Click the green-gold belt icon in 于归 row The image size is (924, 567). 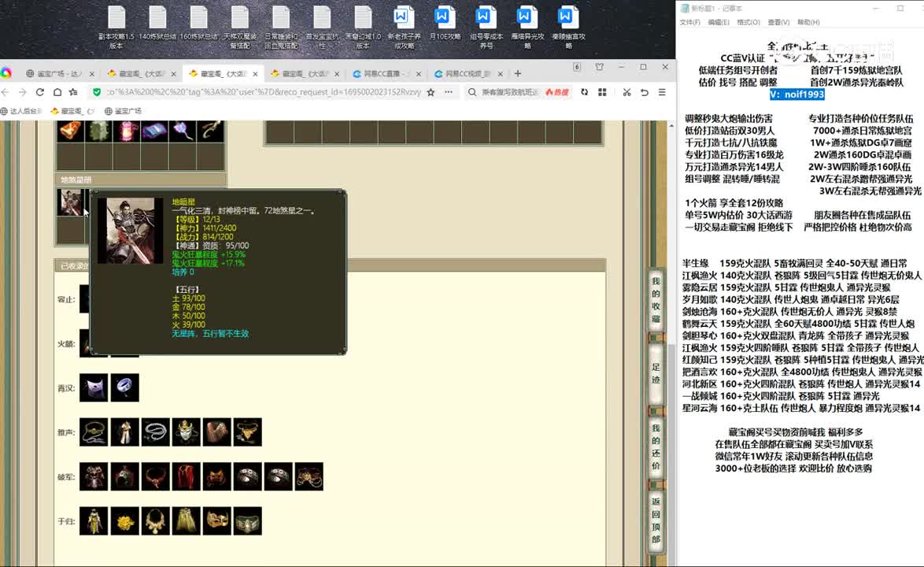point(247,521)
